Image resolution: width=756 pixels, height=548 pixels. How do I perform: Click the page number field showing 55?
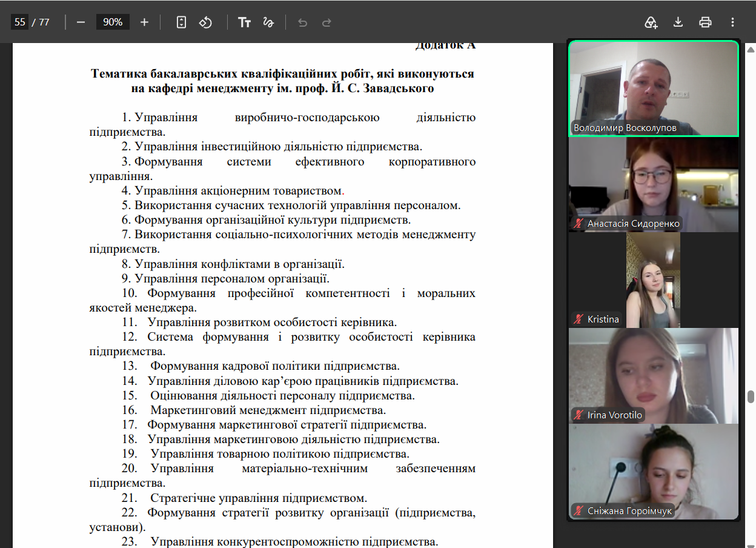point(20,22)
